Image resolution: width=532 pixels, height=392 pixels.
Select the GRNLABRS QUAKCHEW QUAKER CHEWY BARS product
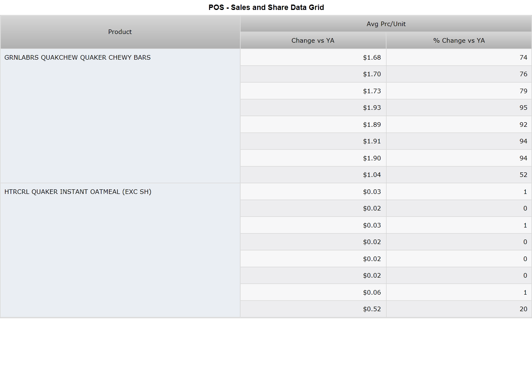[x=120, y=116]
